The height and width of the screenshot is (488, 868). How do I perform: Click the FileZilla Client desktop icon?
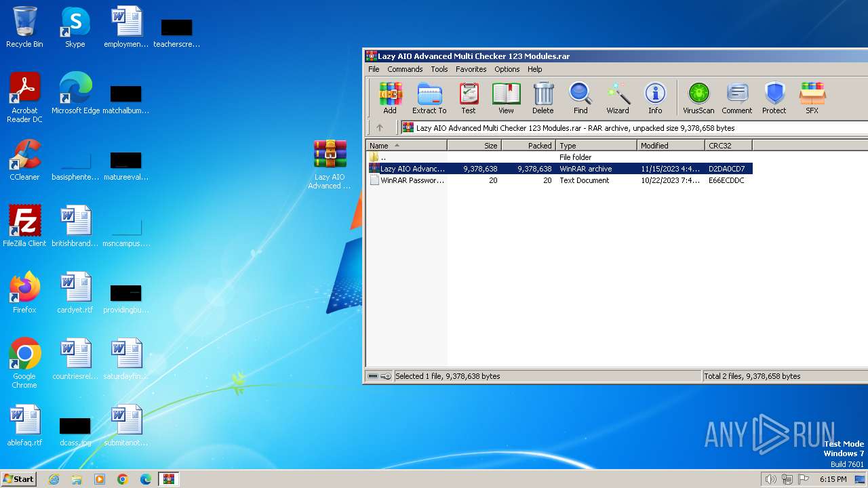[x=24, y=226]
